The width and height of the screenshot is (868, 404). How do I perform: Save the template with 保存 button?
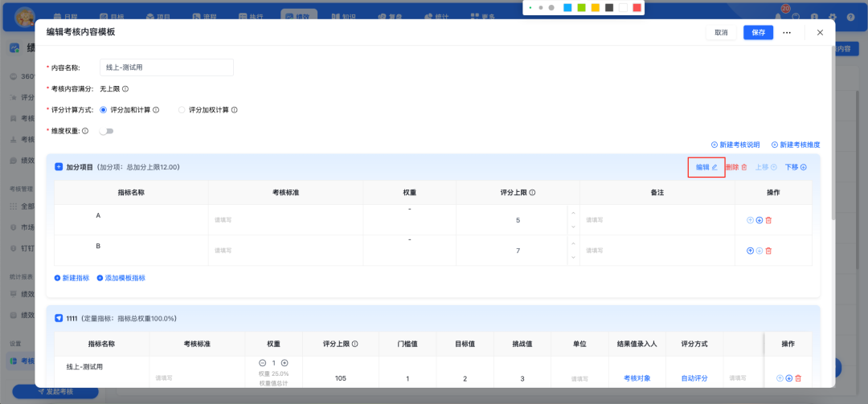coord(759,33)
